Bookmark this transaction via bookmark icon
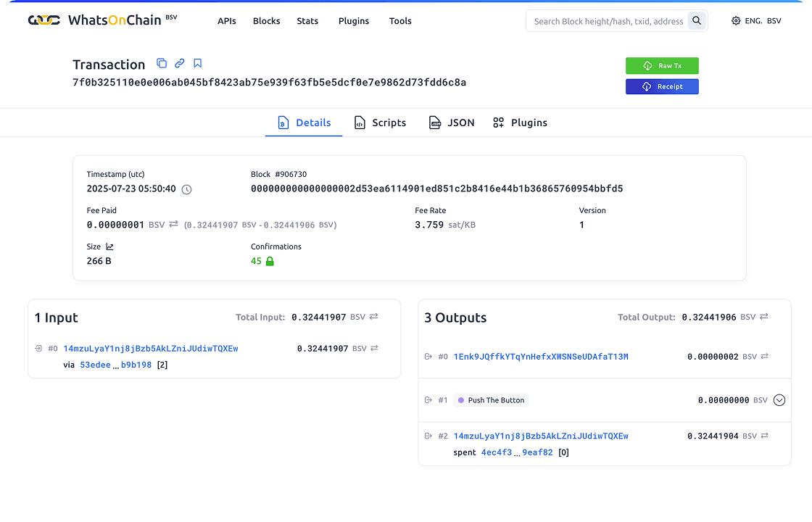Screen dimensions: 812x522 pos(197,63)
